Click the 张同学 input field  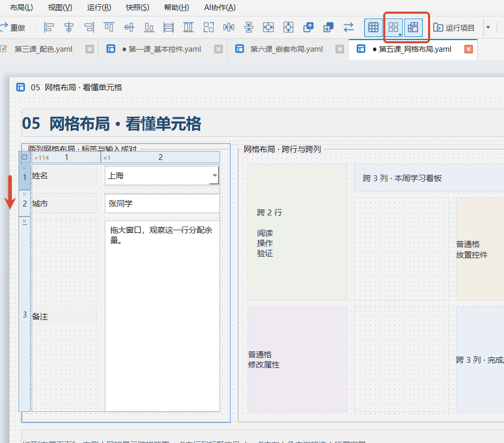(163, 203)
